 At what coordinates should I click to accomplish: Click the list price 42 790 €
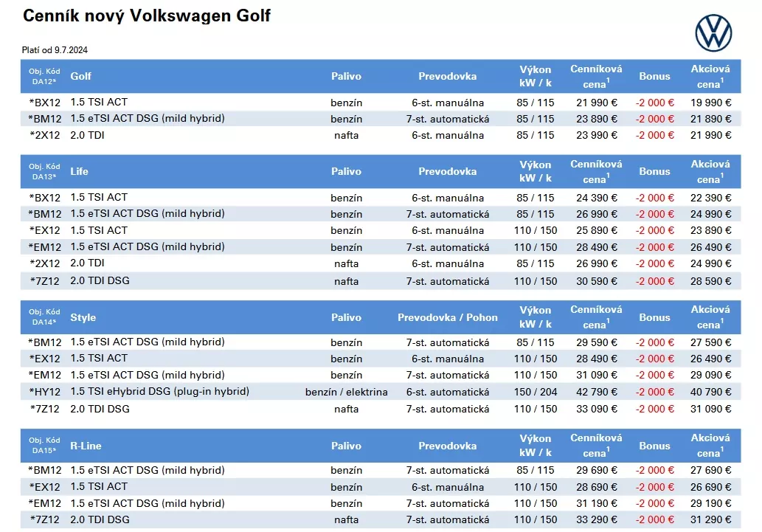[596, 392]
